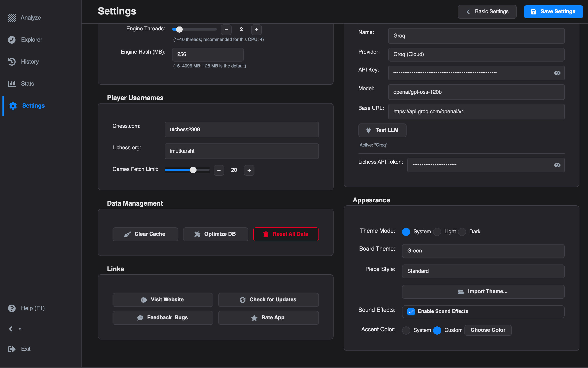Viewport: 588px width, 368px height.
Task: Reveal the Lichess API Token with eye icon
Action: [557, 165]
